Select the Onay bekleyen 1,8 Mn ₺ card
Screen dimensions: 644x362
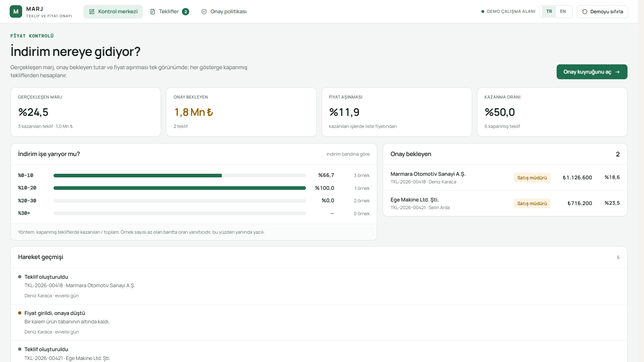pyautogui.click(x=241, y=112)
